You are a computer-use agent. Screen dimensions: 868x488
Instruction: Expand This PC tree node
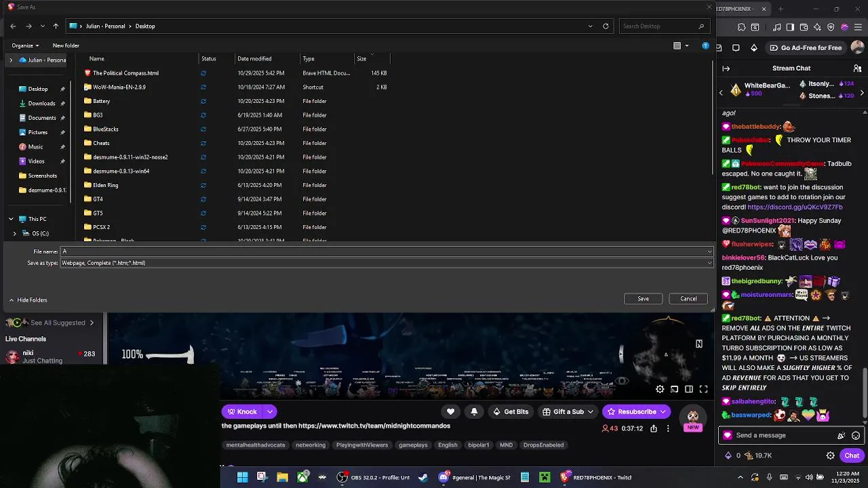[11, 219]
